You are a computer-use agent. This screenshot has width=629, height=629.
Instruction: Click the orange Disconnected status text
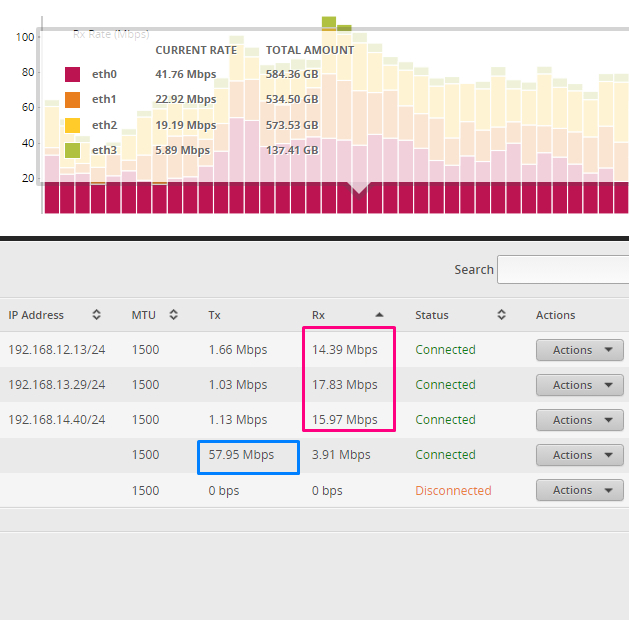[453, 491]
